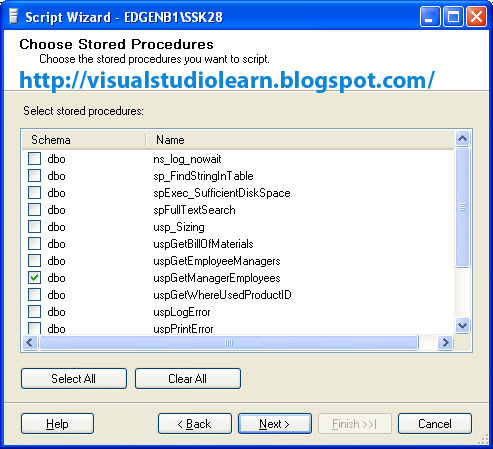Tick the uspGetWhereUsedProductID checkbox
Image resolution: width=493 pixels, height=449 pixels.
[x=34, y=295]
